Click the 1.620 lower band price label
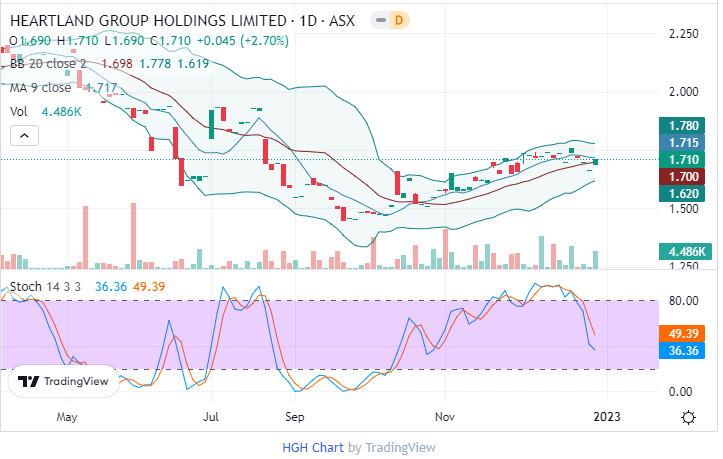The image size is (723, 459). tap(684, 193)
